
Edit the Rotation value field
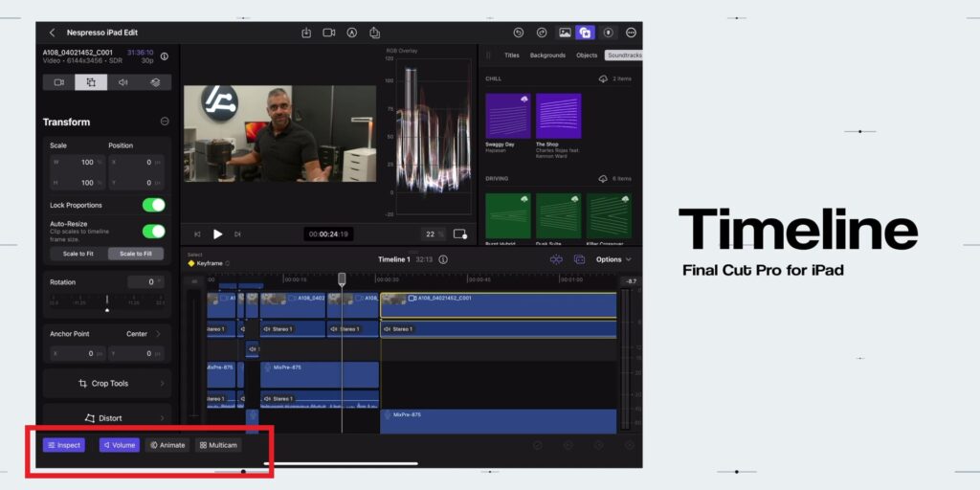pyautogui.click(x=146, y=282)
